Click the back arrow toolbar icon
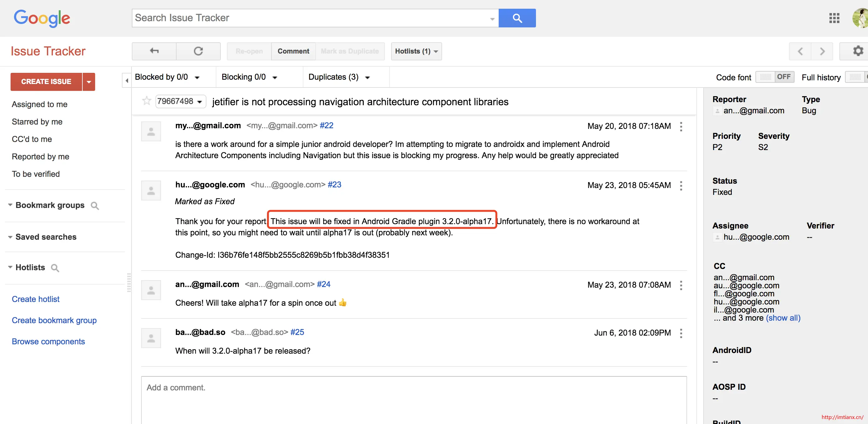This screenshot has width=868, height=424. pyautogui.click(x=154, y=51)
